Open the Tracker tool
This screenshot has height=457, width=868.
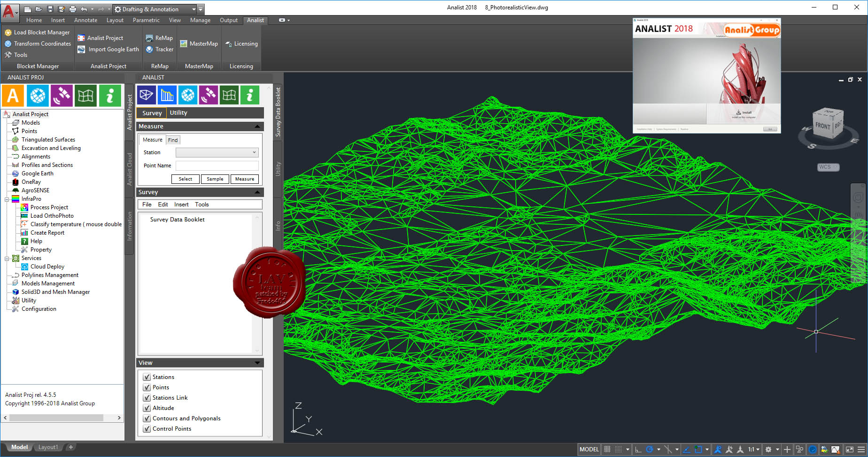coord(160,49)
